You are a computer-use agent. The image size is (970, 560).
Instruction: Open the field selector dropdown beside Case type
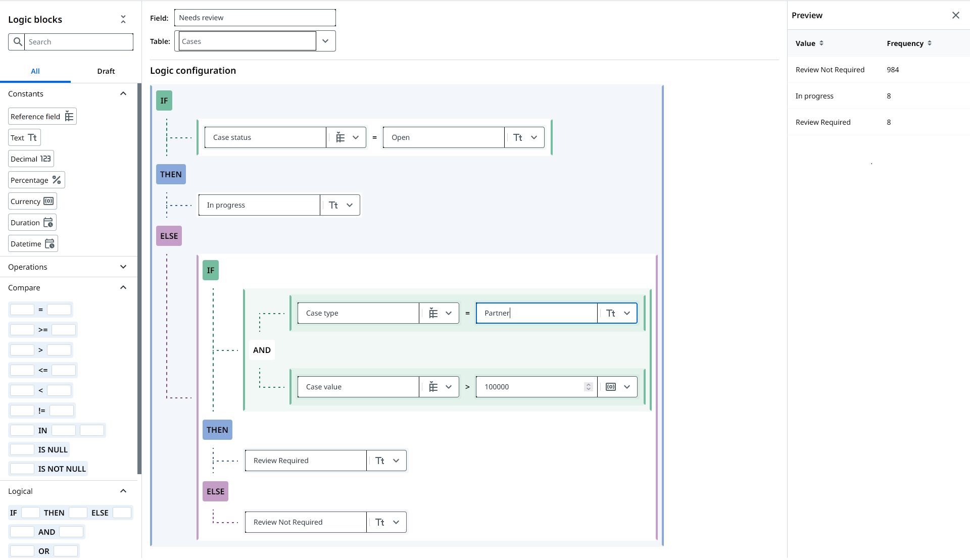tap(449, 313)
